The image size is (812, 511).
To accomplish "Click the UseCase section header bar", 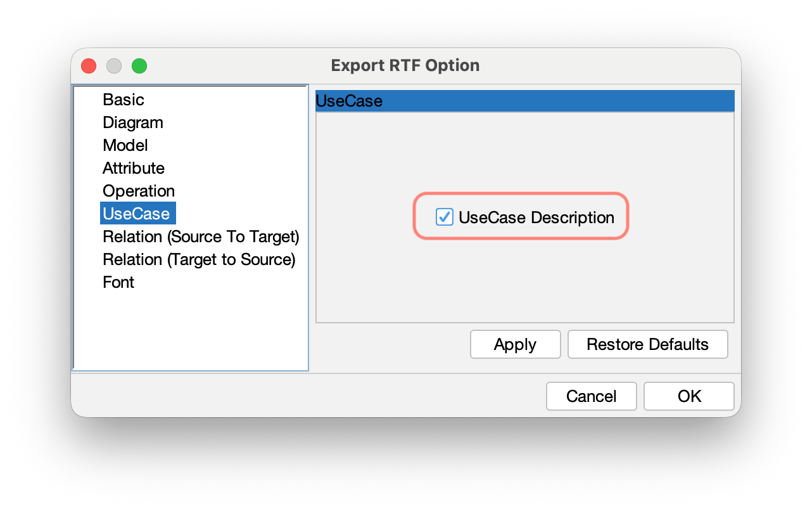I will 524,100.
